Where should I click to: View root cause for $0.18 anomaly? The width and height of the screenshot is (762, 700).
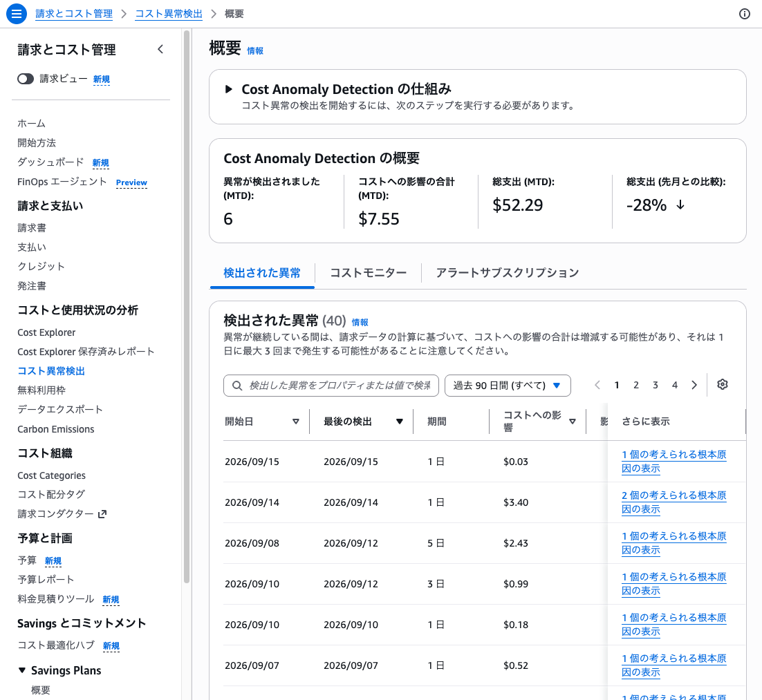[x=673, y=625]
